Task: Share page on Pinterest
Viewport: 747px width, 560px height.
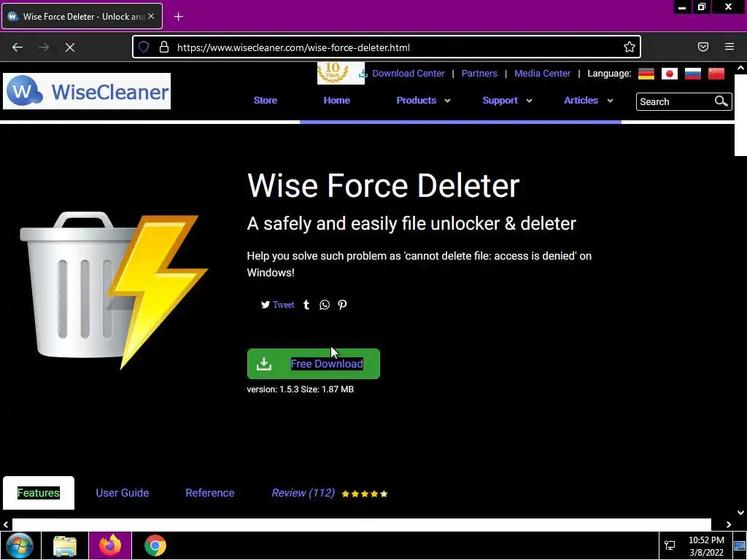Action: pos(342,305)
